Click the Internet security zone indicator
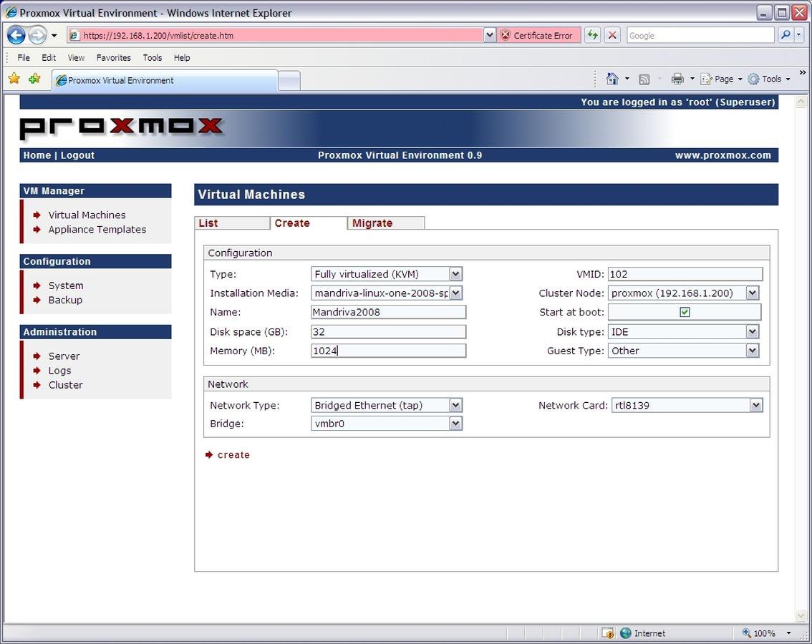Image resolution: width=812 pixels, height=644 pixels. 642,633
